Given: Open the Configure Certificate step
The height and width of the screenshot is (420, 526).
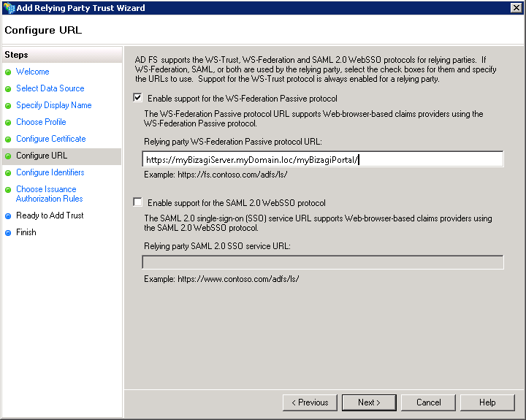Looking at the screenshot, I should coord(51,139).
